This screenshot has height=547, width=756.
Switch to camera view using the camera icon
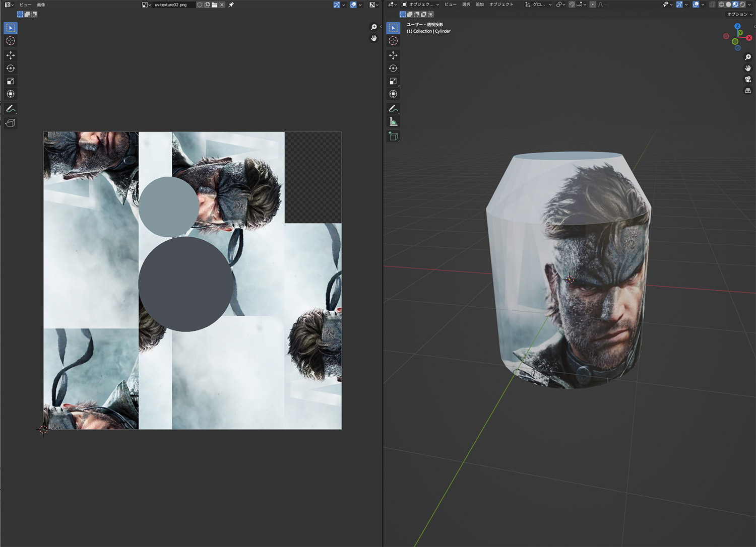(x=748, y=79)
